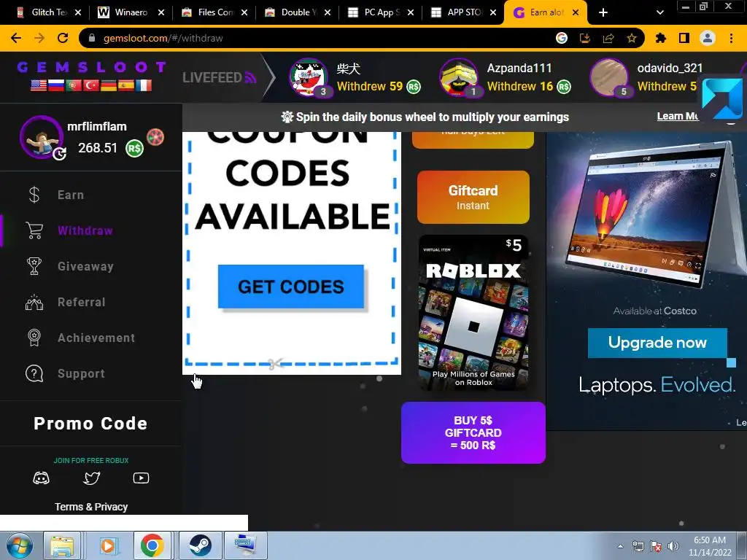Screen dimensions: 747x560
Task: Click the mrflimflam profile avatar
Action: (x=42, y=137)
